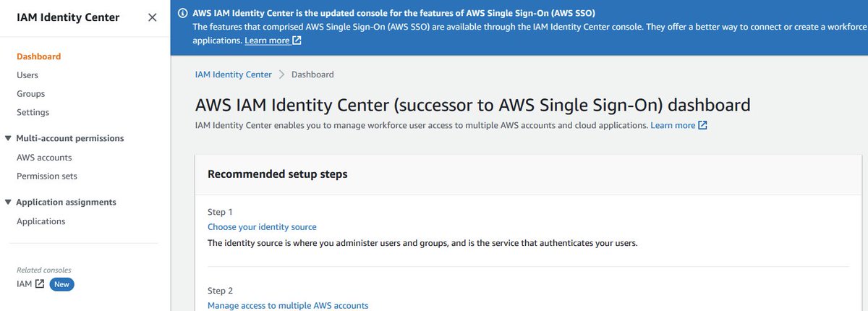Open Applications in sidebar
The height and width of the screenshot is (311, 868).
(x=41, y=221)
